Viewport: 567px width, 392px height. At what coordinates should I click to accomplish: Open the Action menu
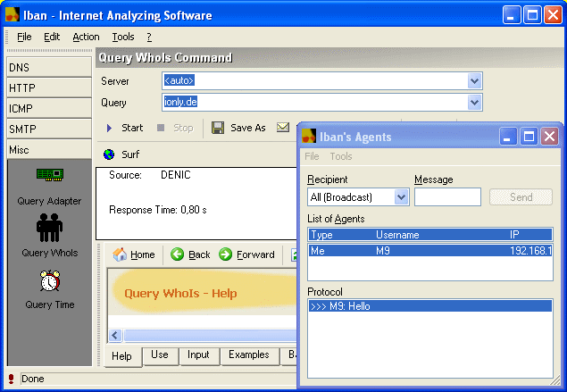click(x=86, y=37)
